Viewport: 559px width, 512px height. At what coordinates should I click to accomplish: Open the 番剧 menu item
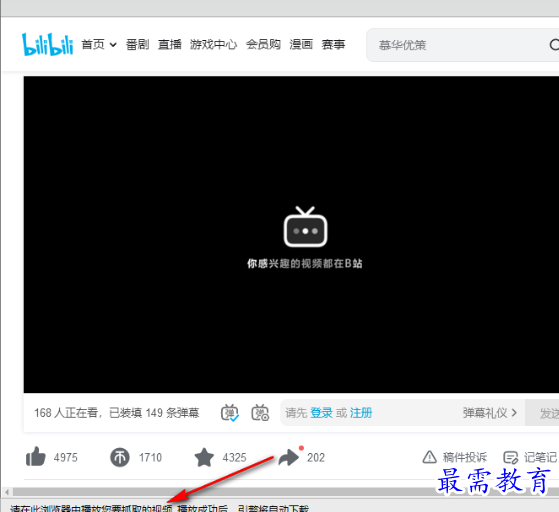pos(137,45)
